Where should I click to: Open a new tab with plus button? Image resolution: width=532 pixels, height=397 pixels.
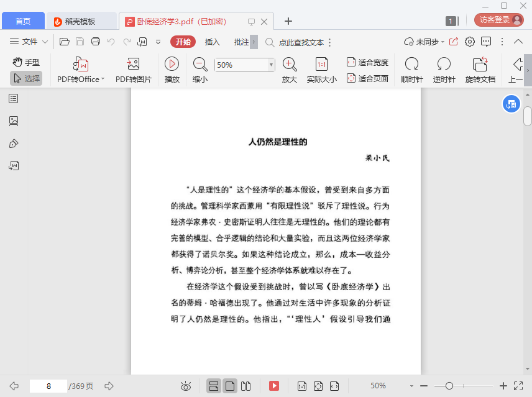pos(288,21)
